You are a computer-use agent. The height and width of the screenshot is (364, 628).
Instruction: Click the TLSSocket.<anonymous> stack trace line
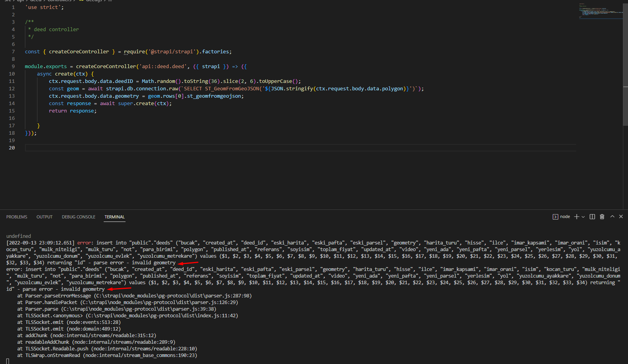(127, 316)
